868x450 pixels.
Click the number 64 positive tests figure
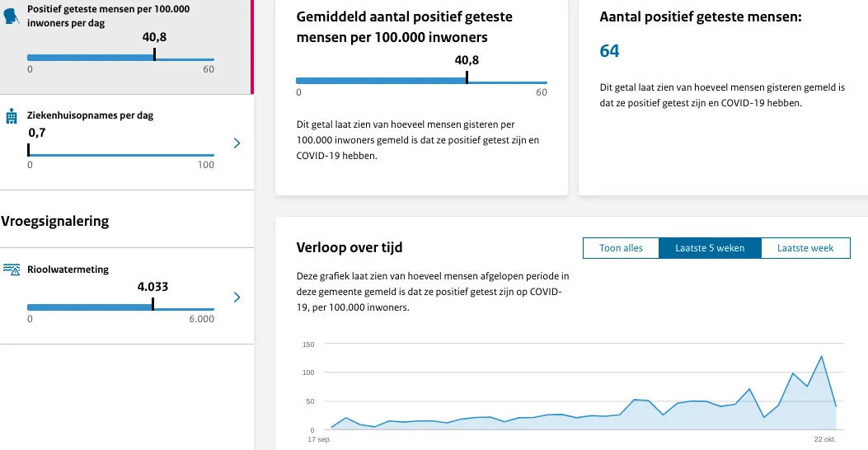point(609,51)
